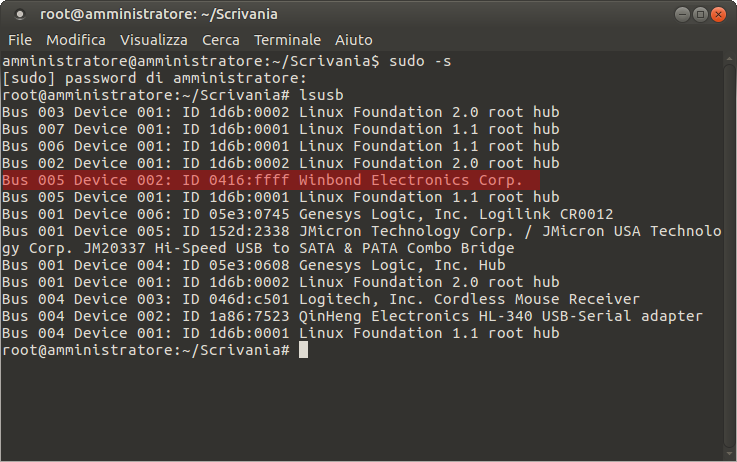
Task: Click at the terminal prompt cursor
Action: pyautogui.click(x=303, y=350)
